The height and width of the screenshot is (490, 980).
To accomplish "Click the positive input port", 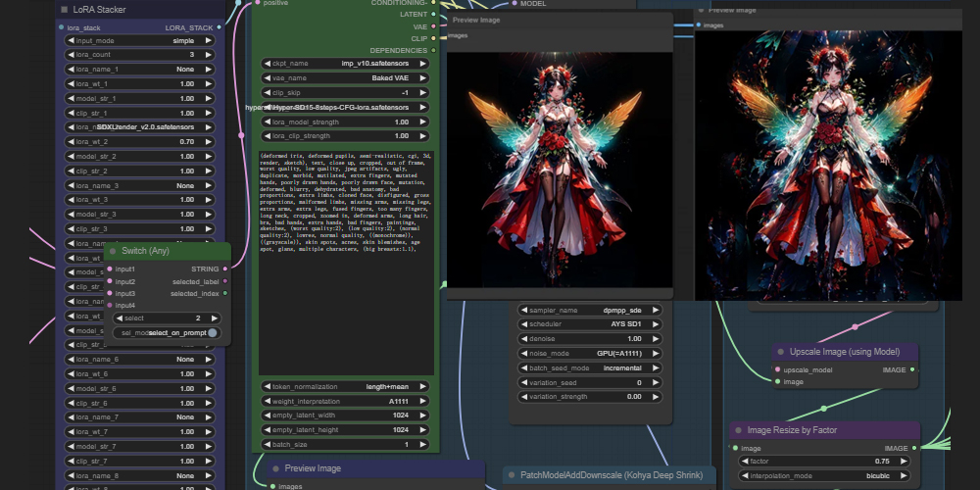I will coord(258,3).
